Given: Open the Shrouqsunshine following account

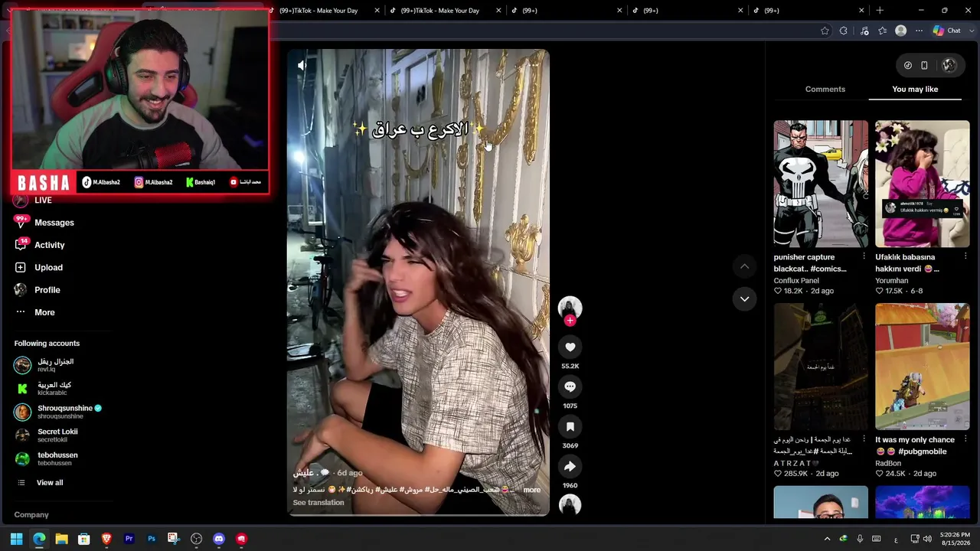Looking at the screenshot, I should click(x=58, y=412).
